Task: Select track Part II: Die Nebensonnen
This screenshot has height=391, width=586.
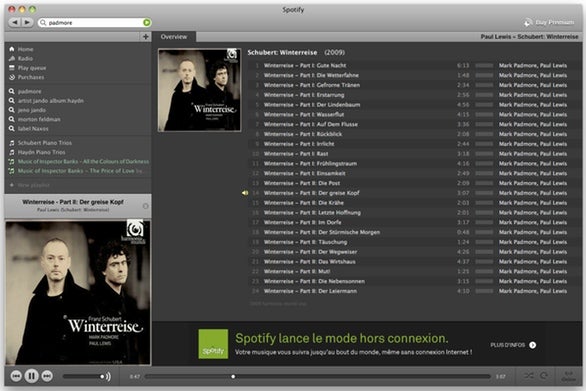Action: point(415,281)
